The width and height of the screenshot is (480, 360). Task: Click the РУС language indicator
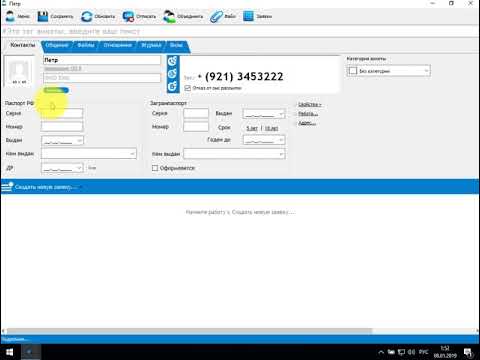point(423,352)
